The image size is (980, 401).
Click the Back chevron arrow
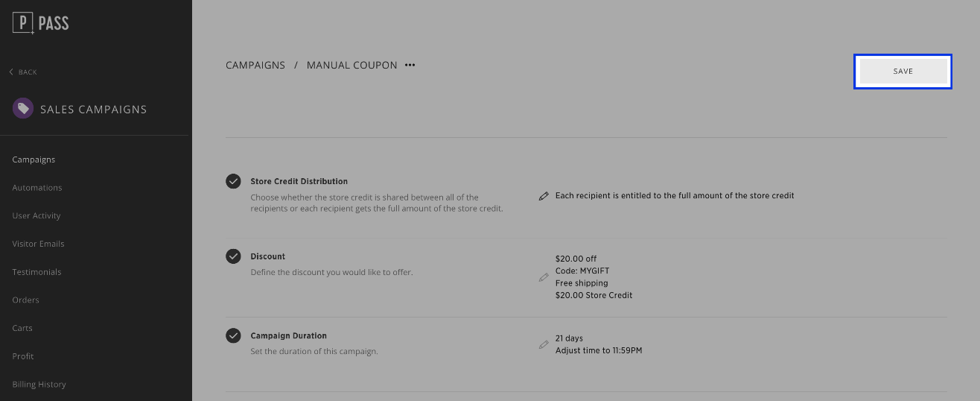11,72
